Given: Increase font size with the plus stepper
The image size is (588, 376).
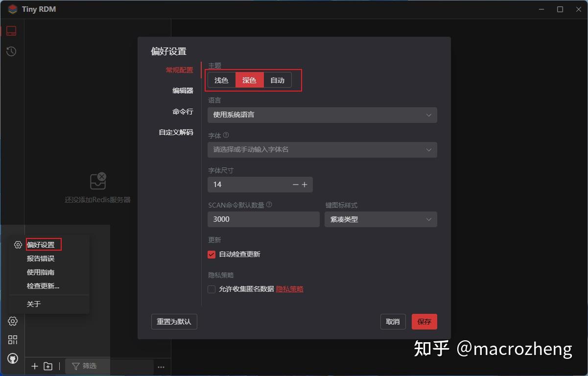Looking at the screenshot, I should coord(305,185).
